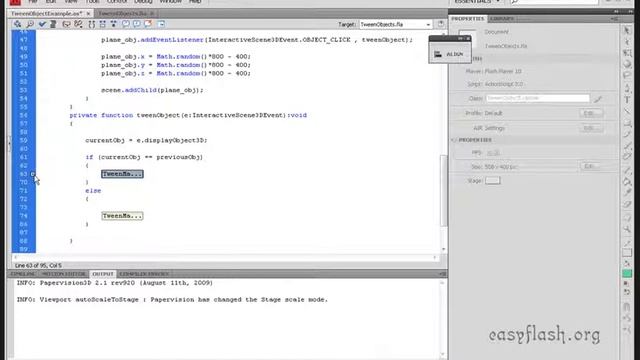Close the TweenObjectExample.as tab
Viewport: 640px width, 360px height.
click(88, 13)
